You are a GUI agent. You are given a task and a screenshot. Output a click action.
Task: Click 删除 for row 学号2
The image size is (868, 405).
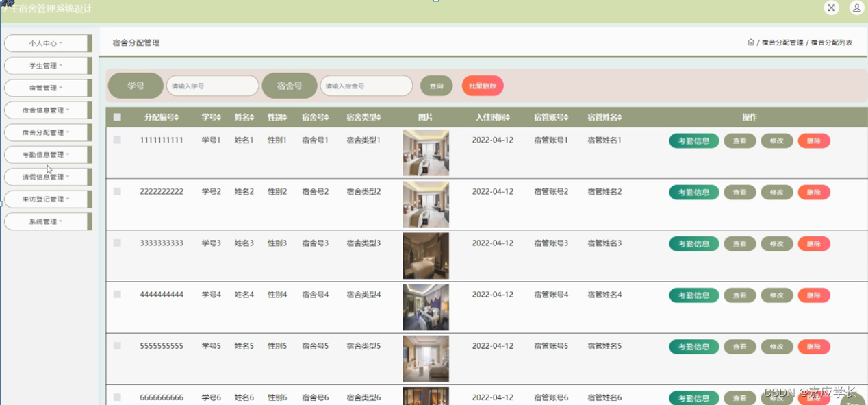814,192
